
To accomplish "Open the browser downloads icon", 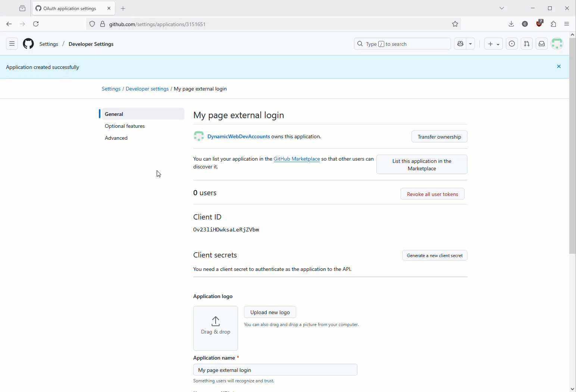I will tap(511, 24).
